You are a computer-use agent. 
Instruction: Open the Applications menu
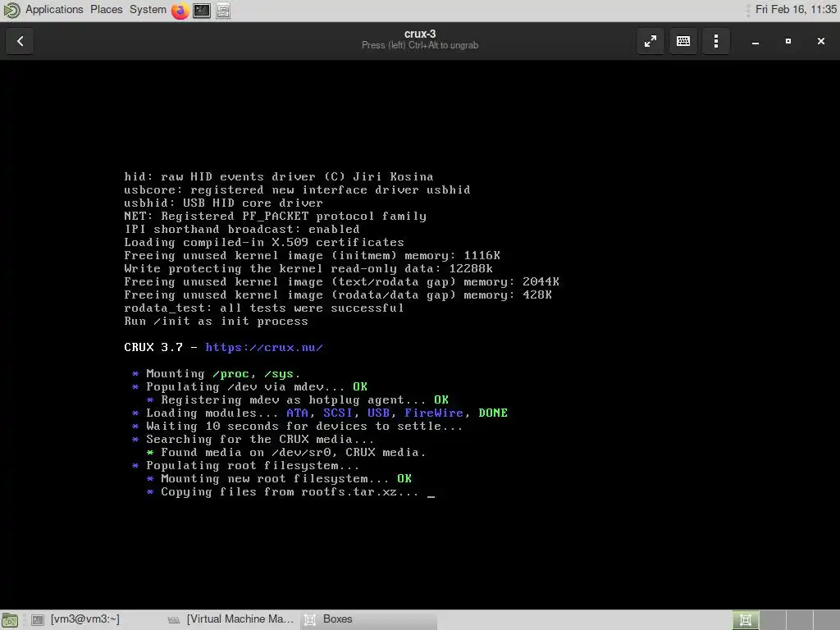point(54,10)
